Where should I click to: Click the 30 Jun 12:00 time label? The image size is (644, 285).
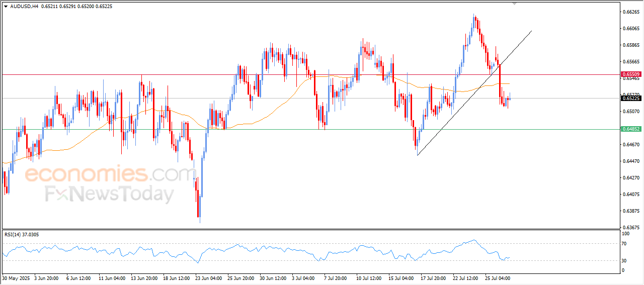[274, 277]
